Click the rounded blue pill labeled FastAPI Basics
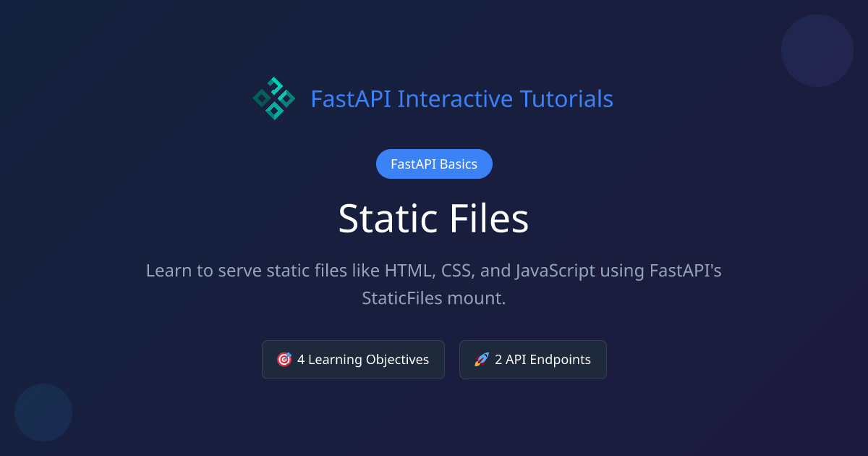Image resolution: width=868 pixels, height=456 pixels. (x=434, y=164)
